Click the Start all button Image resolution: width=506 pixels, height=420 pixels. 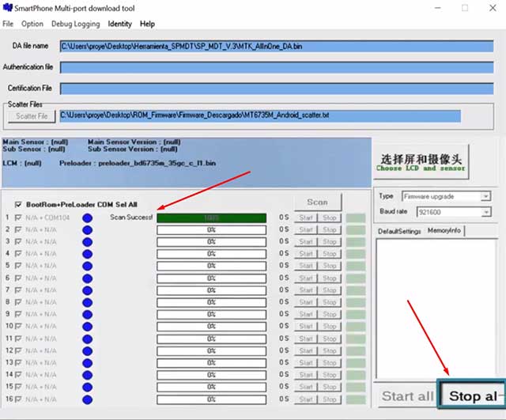(407, 395)
